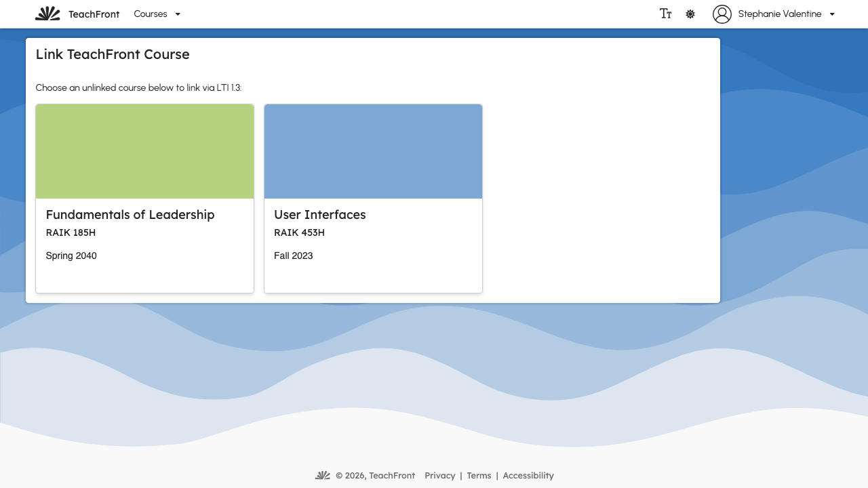Select the User Interfaces course title
The height and width of the screenshot is (488, 868).
click(320, 215)
